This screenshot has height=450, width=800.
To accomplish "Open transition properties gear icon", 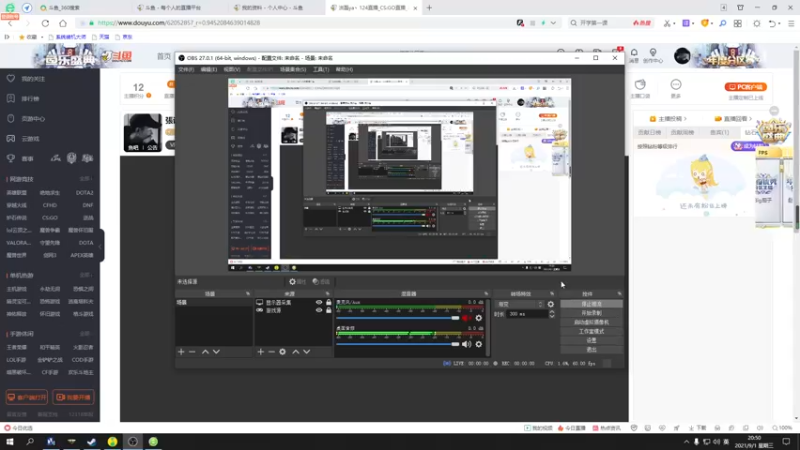I will (551, 304).
